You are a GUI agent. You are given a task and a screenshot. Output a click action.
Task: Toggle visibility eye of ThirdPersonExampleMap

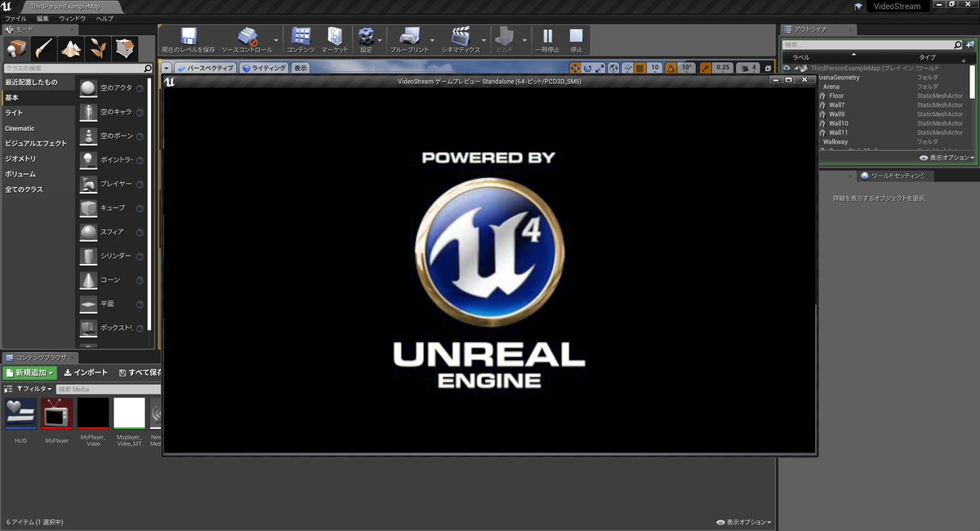coord(786,69)
